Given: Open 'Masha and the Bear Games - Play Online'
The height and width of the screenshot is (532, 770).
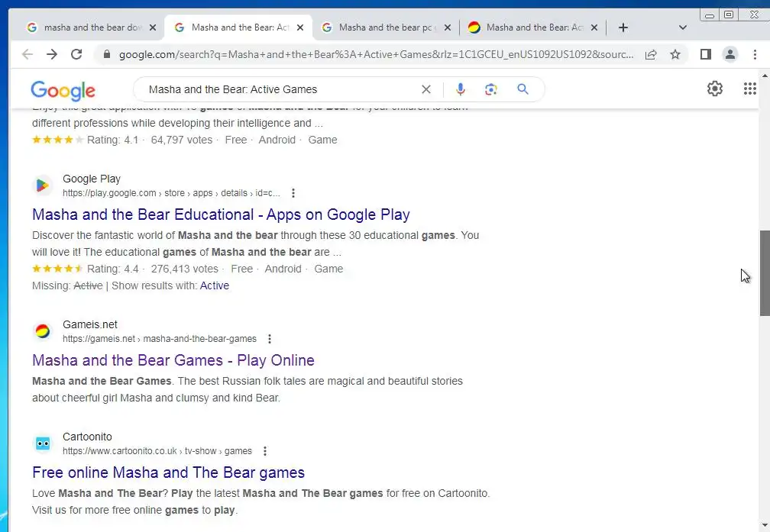Looking at the screenshot, I should click(173, 360).
